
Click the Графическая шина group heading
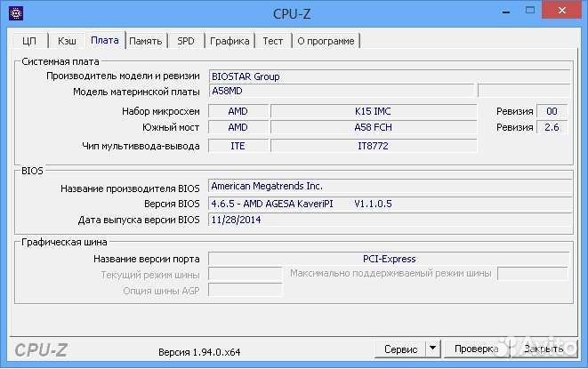coord(64,242)
